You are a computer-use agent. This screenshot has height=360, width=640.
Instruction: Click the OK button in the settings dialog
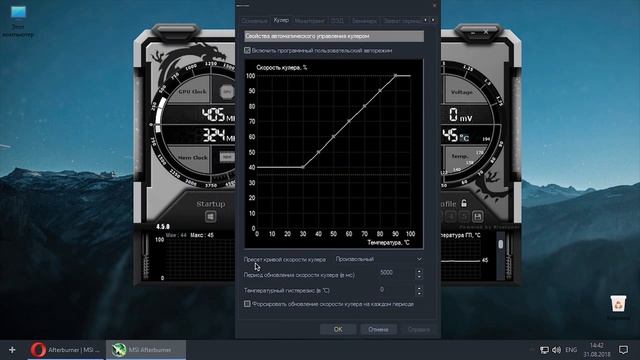coord(338,329)
